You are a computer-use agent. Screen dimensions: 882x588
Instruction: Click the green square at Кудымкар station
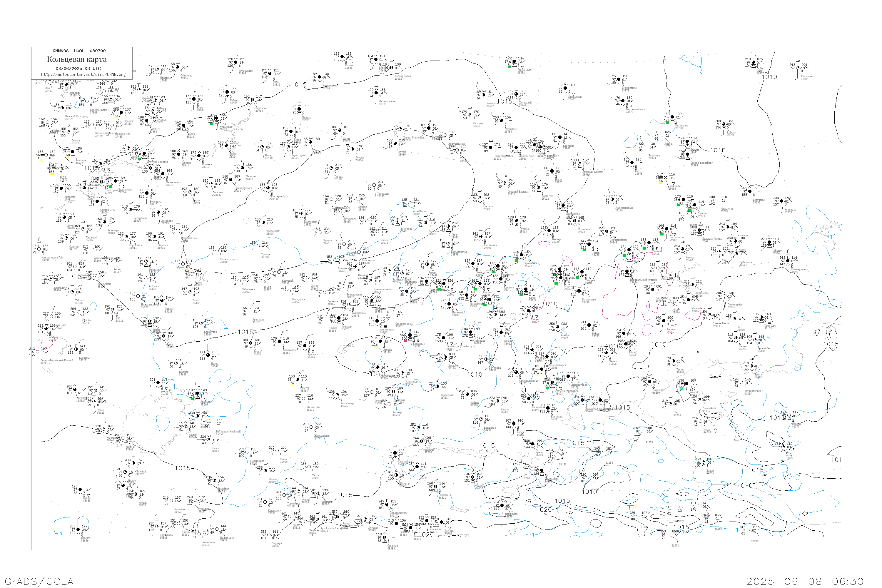(211, 123)
